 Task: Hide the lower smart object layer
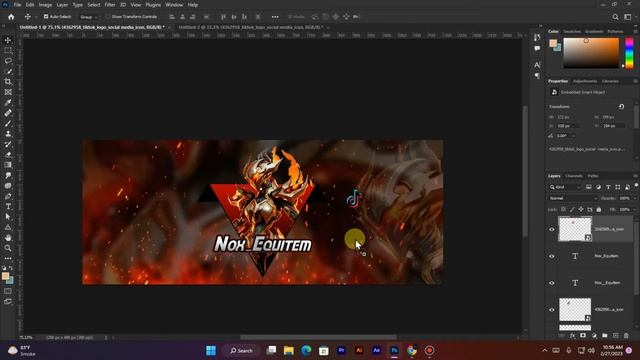tap(552, 310)
